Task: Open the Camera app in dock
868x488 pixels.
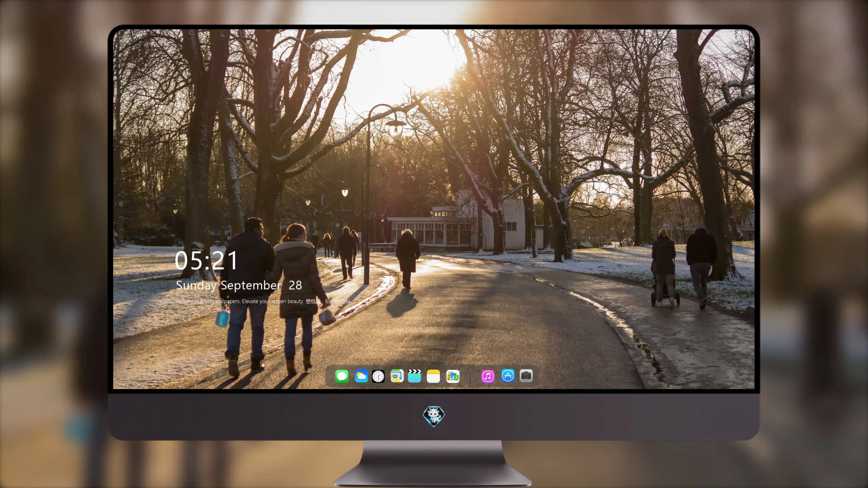Action: coord(526,375)
